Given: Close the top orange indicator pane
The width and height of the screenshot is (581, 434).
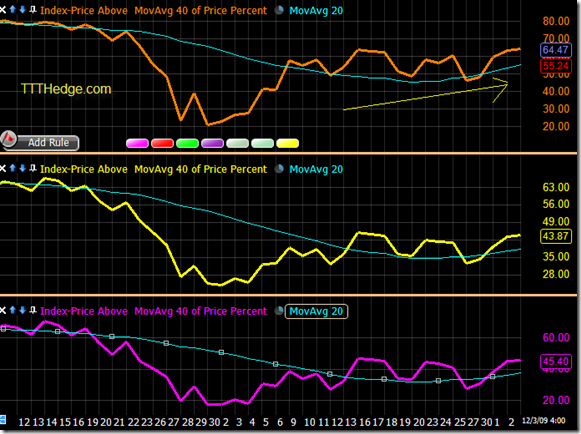Looking at the screenshot, I should coord(3,10).
